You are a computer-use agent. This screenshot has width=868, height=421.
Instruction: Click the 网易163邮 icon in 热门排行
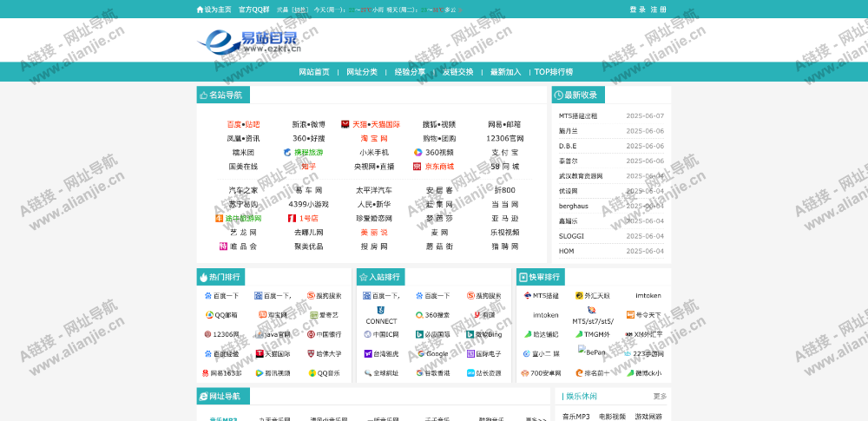(x=206, y=373)
